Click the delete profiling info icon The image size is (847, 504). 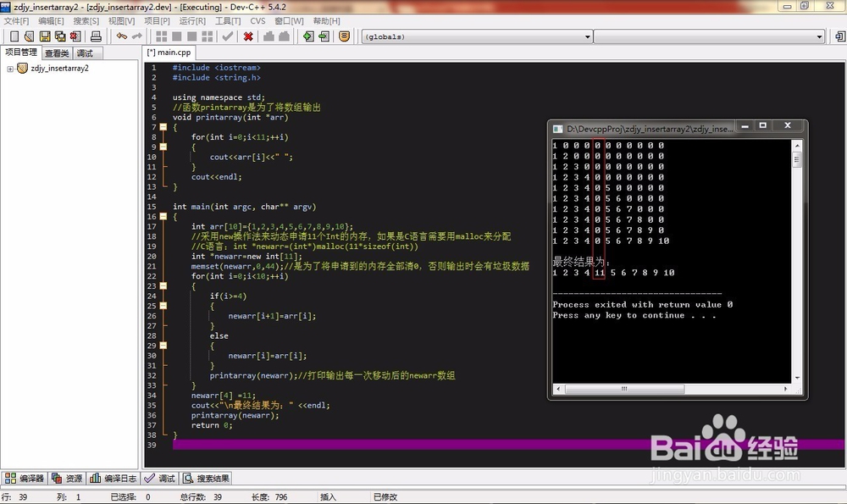[284, 36]
